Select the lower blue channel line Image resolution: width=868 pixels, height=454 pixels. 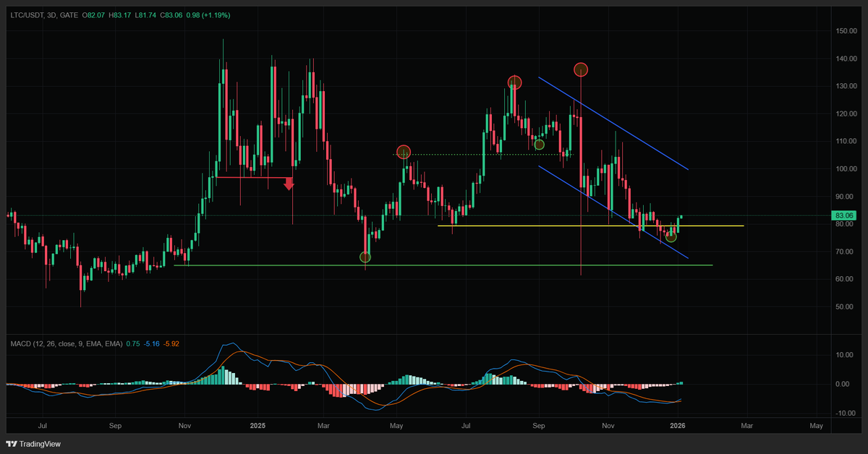[613, 213]
